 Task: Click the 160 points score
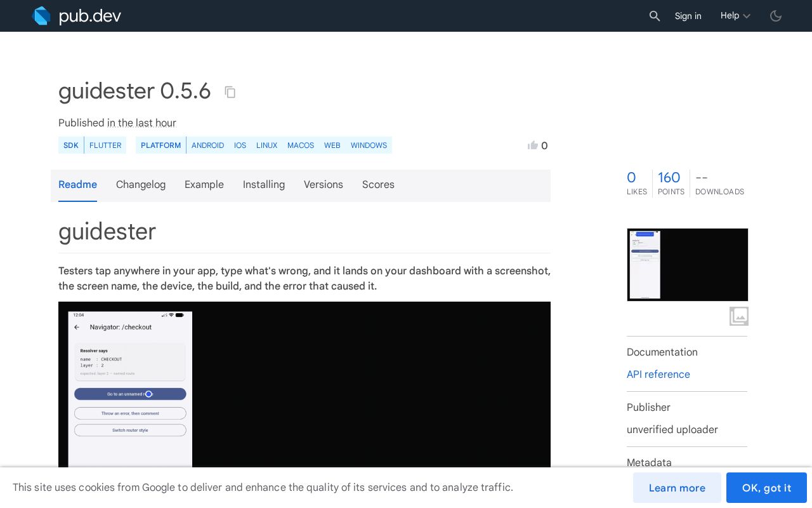tap(671, 184)
